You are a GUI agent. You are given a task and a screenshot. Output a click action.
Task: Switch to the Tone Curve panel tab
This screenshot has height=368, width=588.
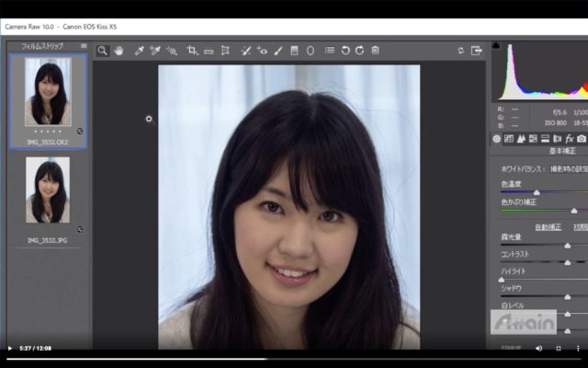tap(508, 139)
